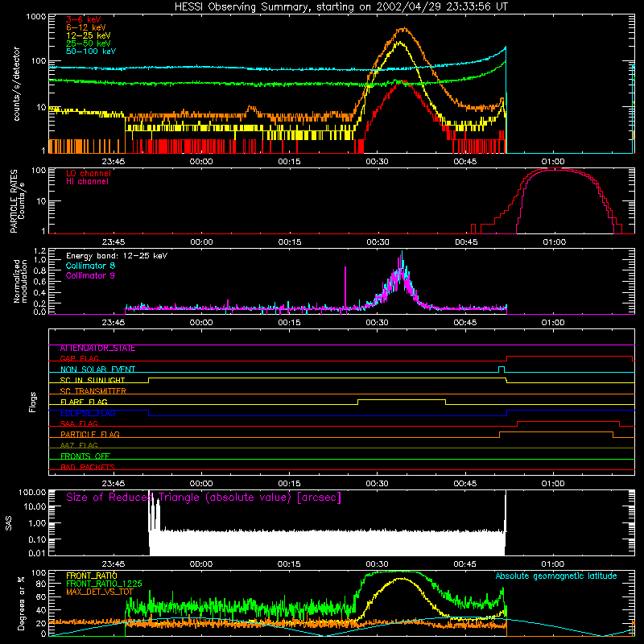Click the 01:00 time label under the particle rates panel

(555, 242)
